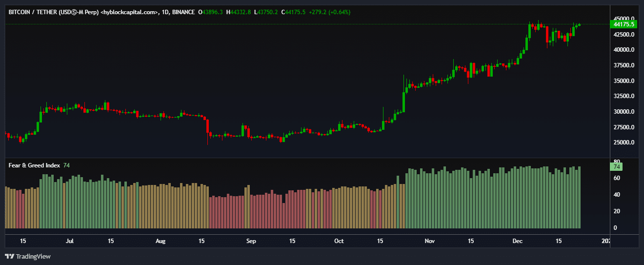644x265 pixels.
Task: Click the TradingView logo icon
Action: point(9,256)
